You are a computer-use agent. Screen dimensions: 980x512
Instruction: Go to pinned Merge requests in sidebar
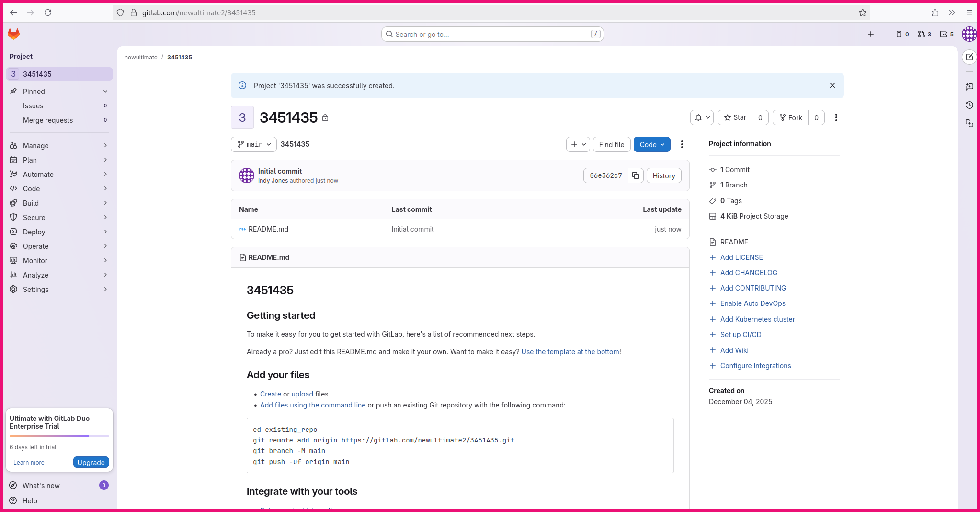coord(59,120)
